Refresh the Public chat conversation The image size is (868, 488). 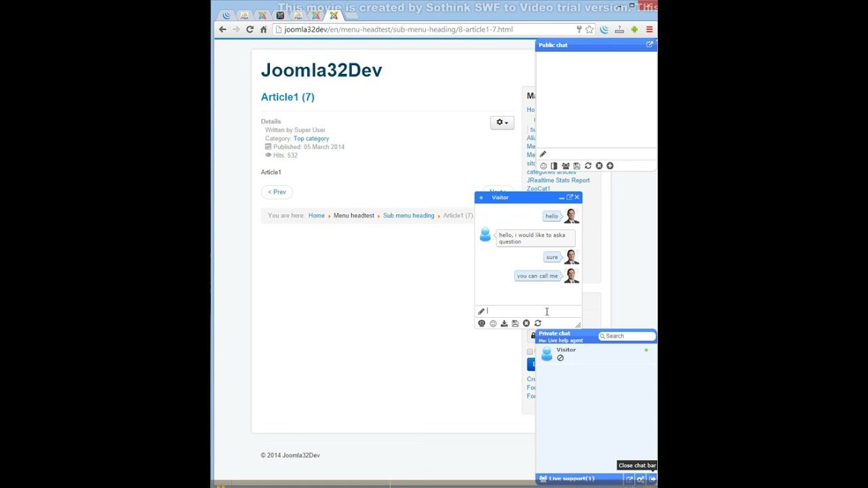[x=588, y=166]
